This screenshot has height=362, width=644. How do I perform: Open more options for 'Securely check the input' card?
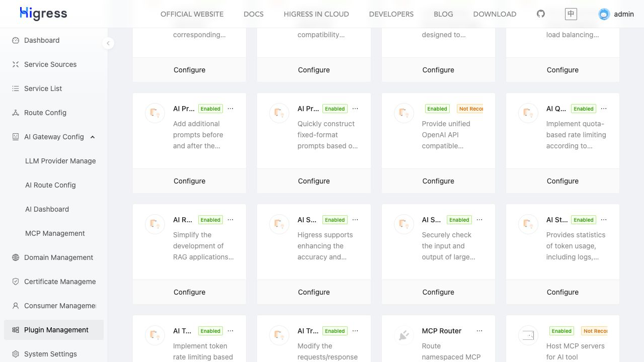pyautogui.click(x=479, y=220)
